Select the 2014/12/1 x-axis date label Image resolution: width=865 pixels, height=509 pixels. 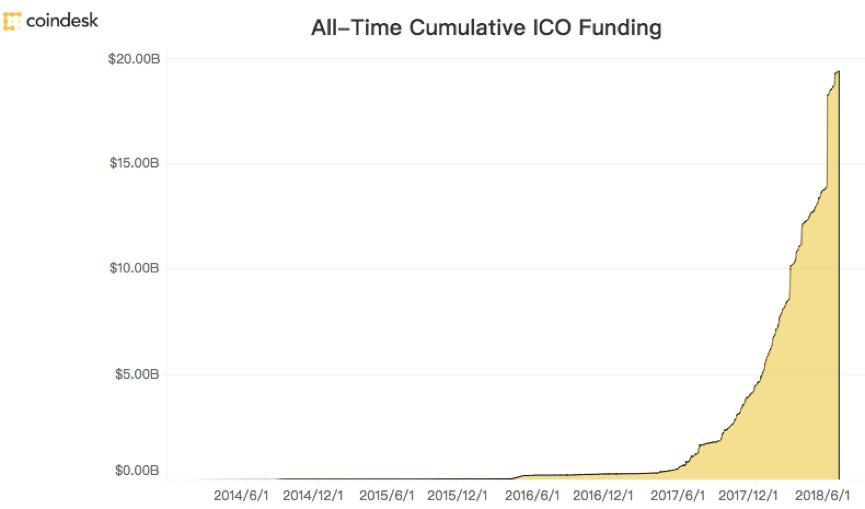313,495
